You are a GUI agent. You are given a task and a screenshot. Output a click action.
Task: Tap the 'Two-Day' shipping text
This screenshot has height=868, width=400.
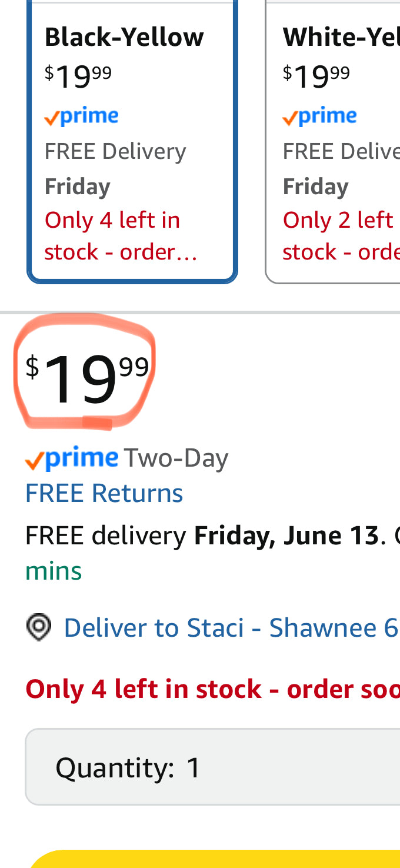(176, 458)
